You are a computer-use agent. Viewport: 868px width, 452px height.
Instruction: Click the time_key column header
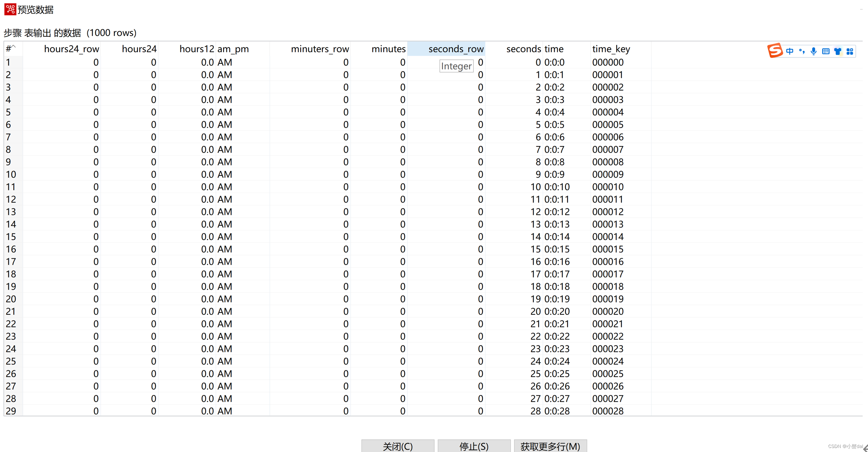coord(611,49)
